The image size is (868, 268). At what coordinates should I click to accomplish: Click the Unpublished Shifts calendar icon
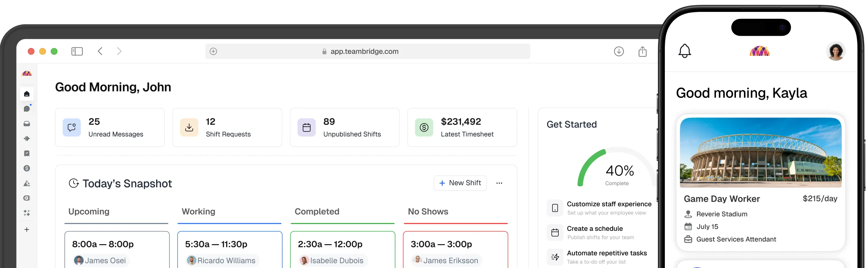(306, 128)
